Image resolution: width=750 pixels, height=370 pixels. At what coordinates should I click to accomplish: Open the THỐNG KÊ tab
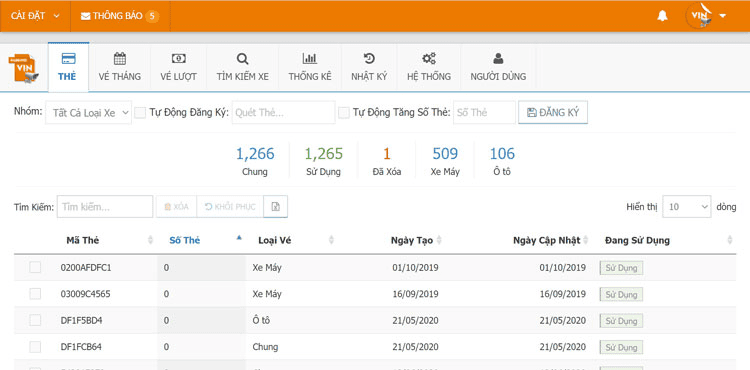(x=309, y=67)
